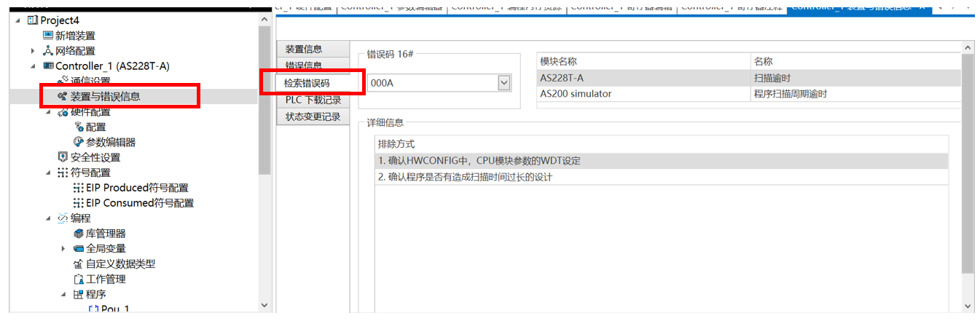This screenshot has height=321, width=980.
Task: Click the 新增装置 (add device) icon
Action: click(x=48, y=36)
